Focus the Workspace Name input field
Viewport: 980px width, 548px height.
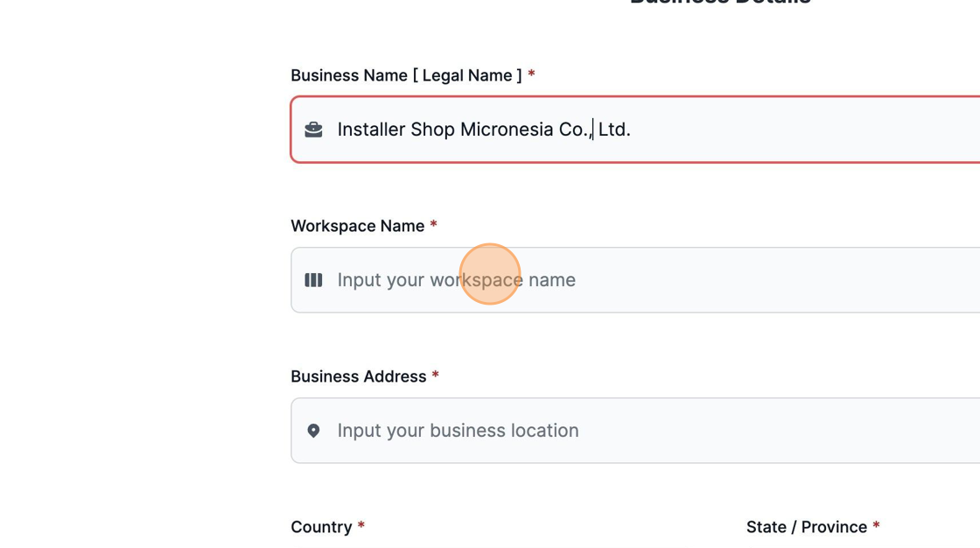[635, 279]
